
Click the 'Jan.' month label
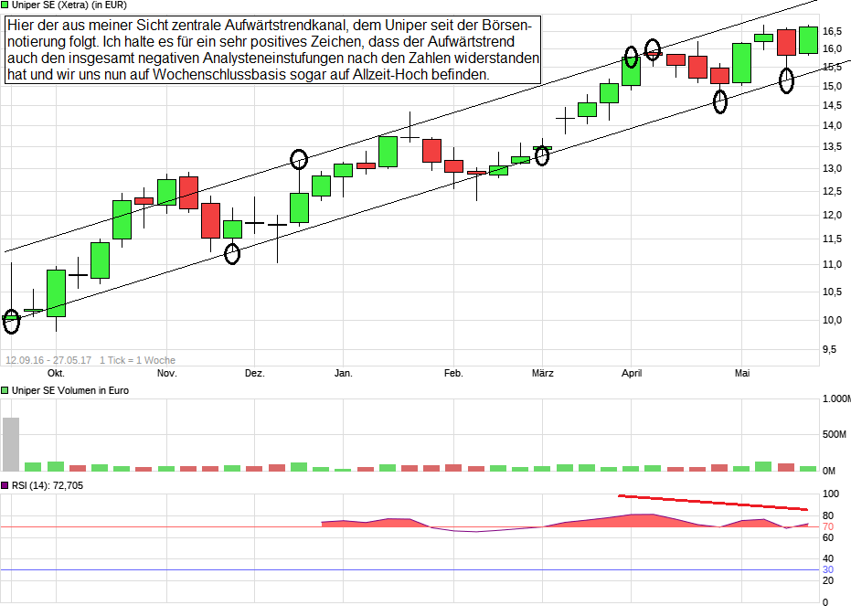(343, 373)
